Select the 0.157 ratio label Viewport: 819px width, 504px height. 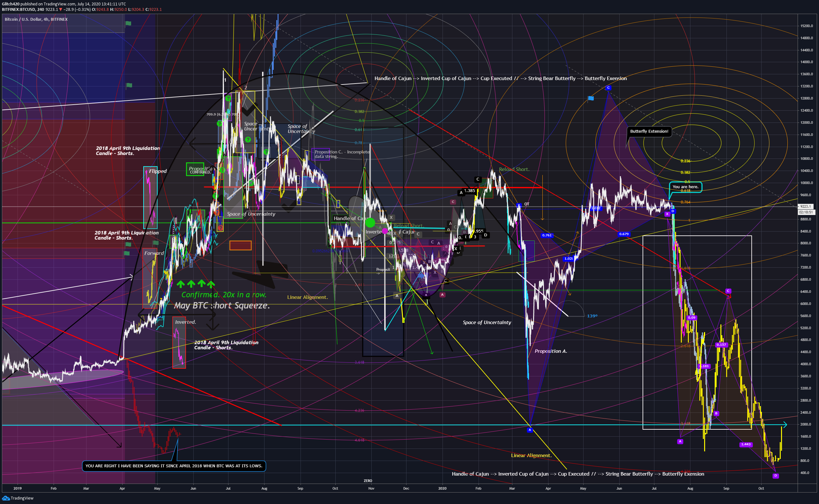(x=721, y=345)
